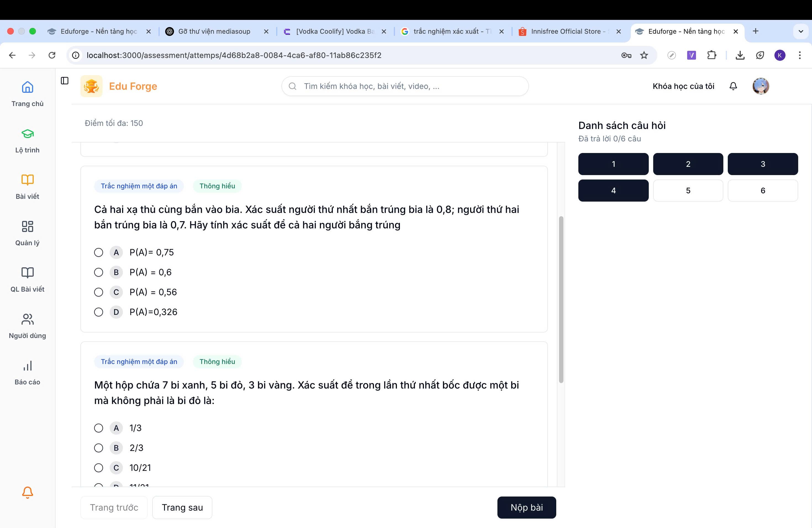Select answer A 1/3 for the marble question

pos(99,428)
